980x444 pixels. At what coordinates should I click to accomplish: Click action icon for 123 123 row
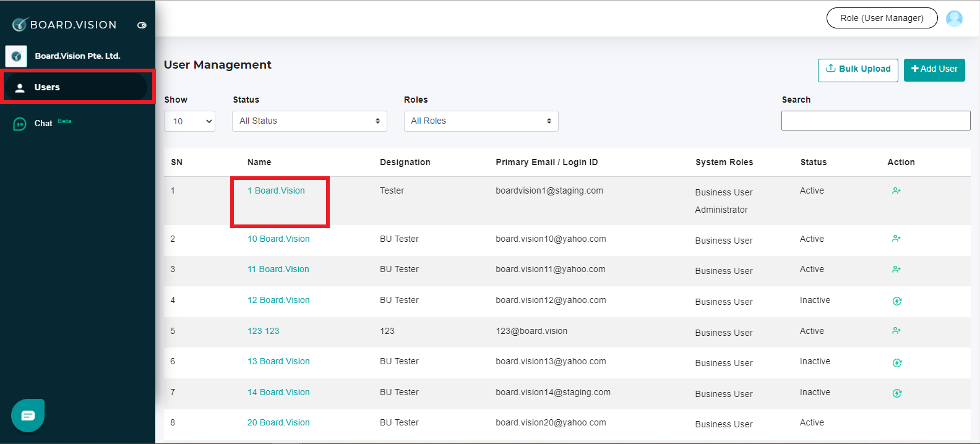[896, 331]
